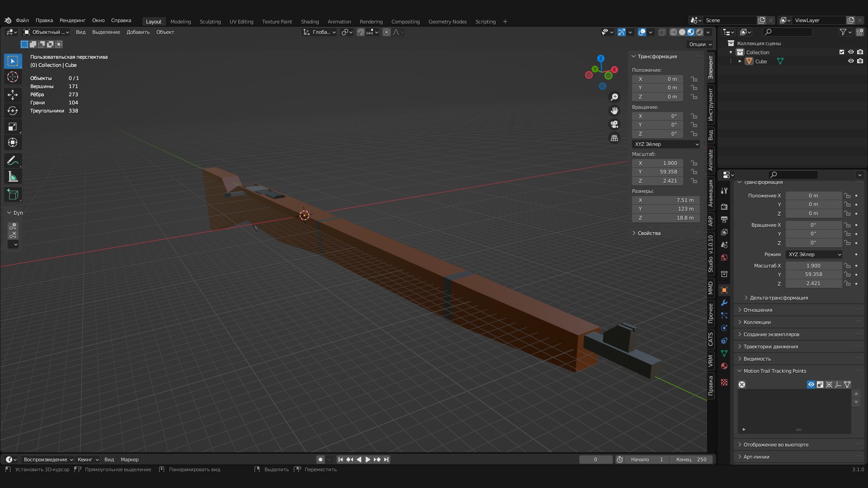Viewport: 868px width, 488px height.
Task: Select the Measure tool
Action: coord(13,177)
